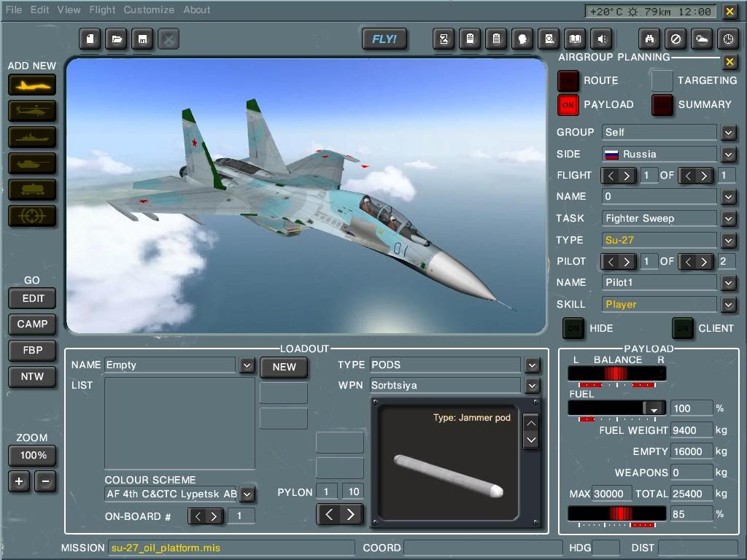747x560 pixels.
Task: Add a new helicopter group
Action: pos(32,111)
